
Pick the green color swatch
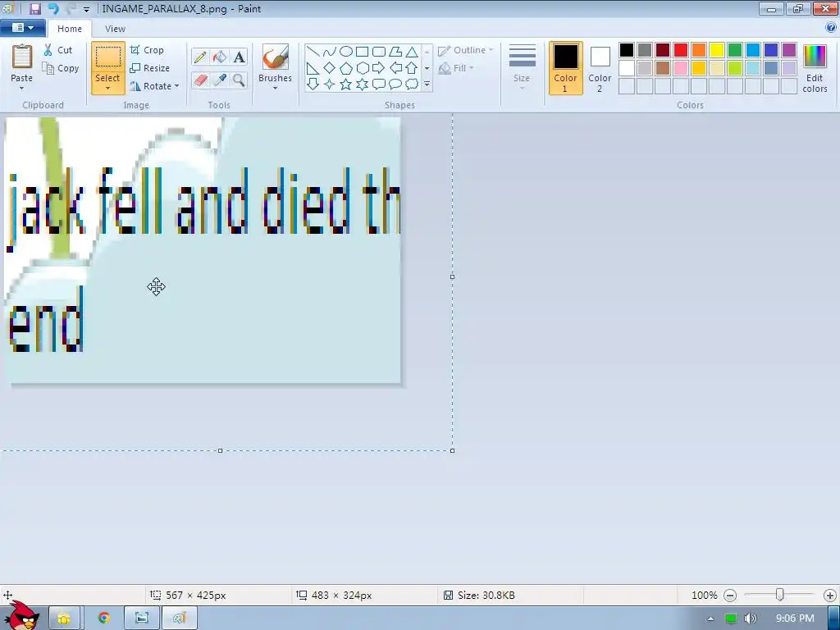tap(735, 50)
